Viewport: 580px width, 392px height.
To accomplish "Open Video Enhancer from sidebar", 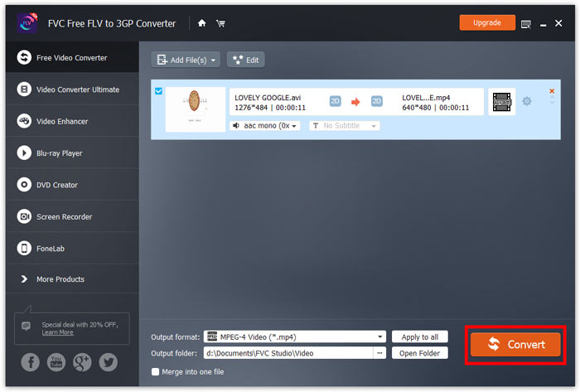I will coord(73,121).
